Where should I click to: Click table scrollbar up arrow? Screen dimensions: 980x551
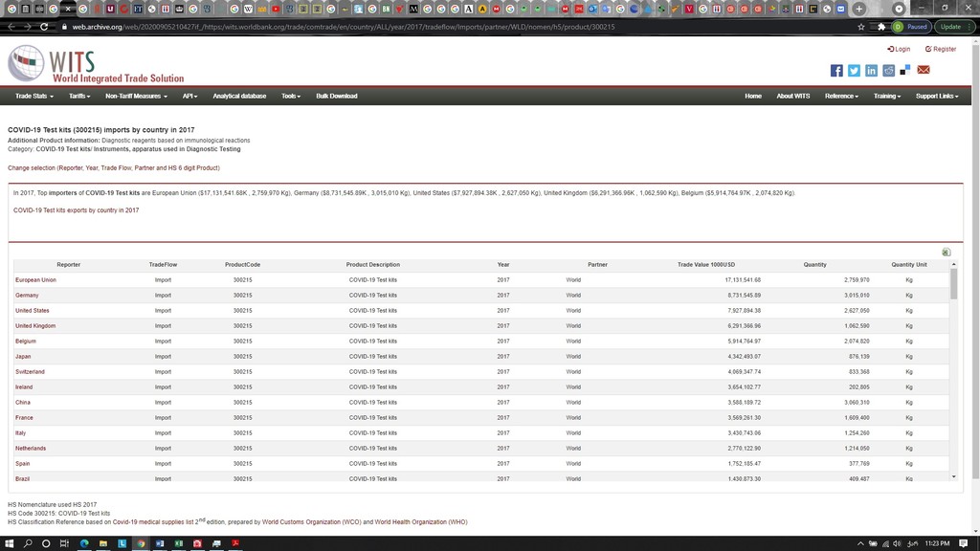(954, 265)
